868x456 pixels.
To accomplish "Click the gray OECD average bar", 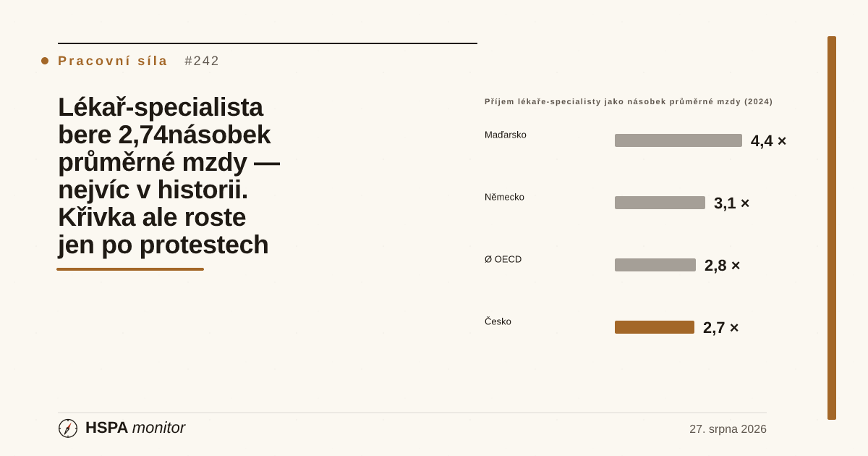I will 655,265.
